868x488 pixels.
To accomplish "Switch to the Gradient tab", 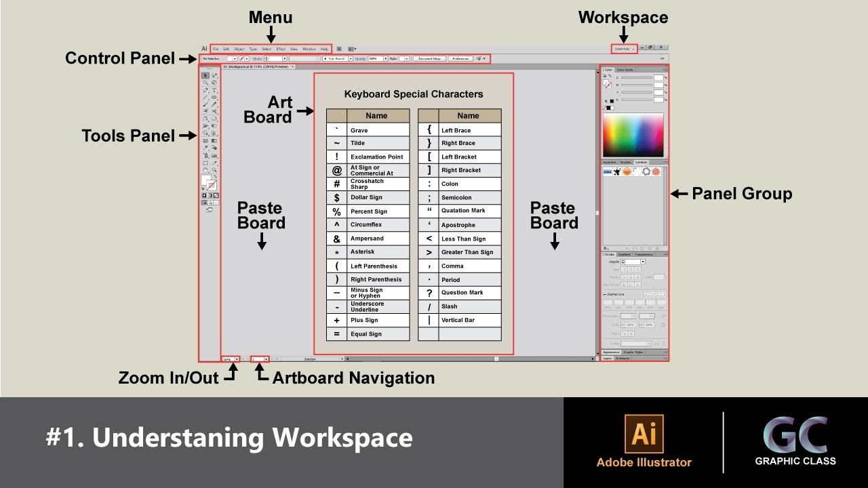I will click(624, 254).
